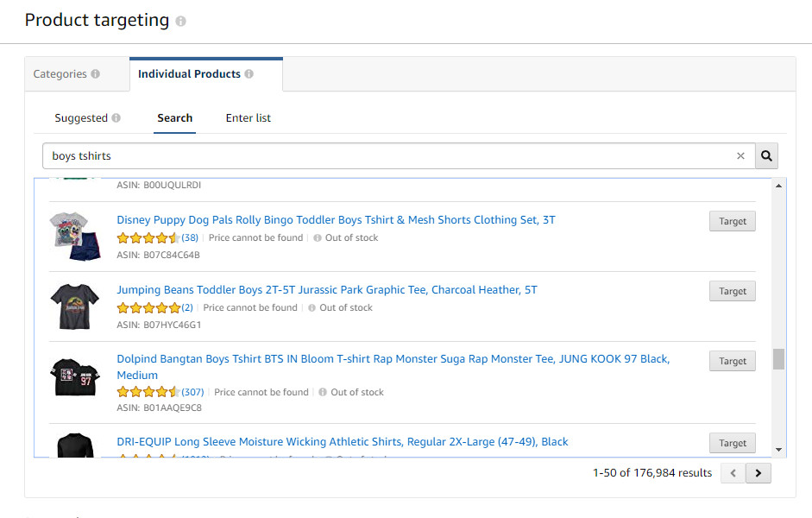This screenshot has width=812, height=518.
Task: Click Out of stock info icon for Disney set
Action: pos(318,238)
